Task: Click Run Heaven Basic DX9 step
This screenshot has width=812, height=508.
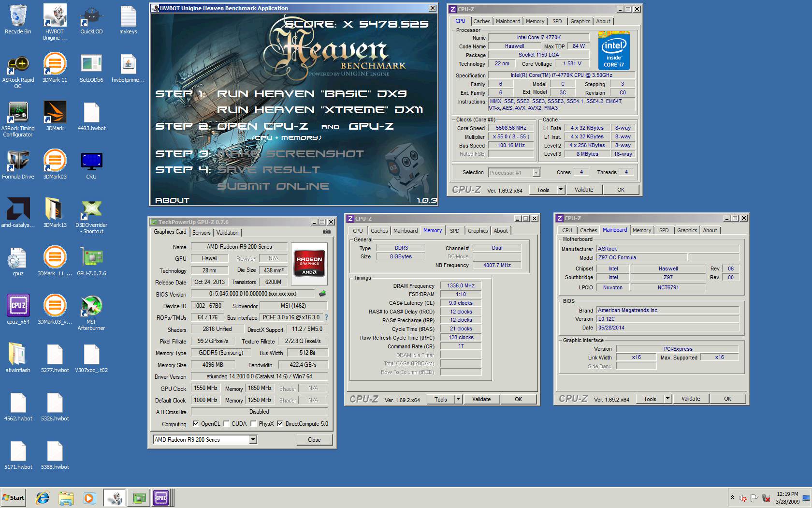Action: click(312, 94)
